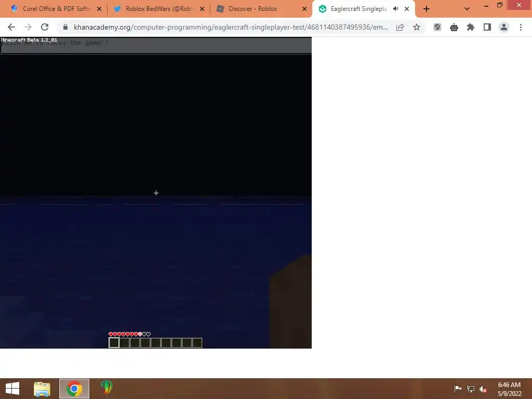Open the shield extension icon
Viewport: 532px width, 399px height.
click(x=437, y=27)
